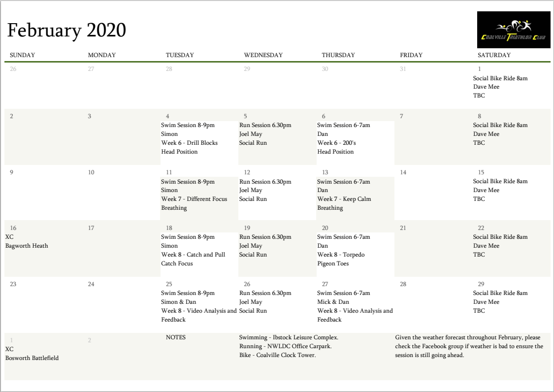The image size is (554, 392).
Task: Select the Week 7 - Keep Calm entry
Action: click(344, 199)
